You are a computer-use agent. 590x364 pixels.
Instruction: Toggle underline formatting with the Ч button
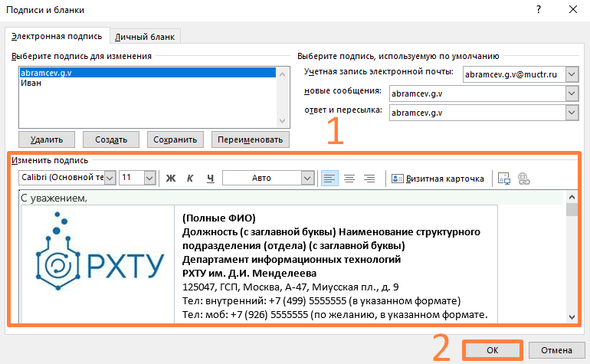(x=211, y=178)
